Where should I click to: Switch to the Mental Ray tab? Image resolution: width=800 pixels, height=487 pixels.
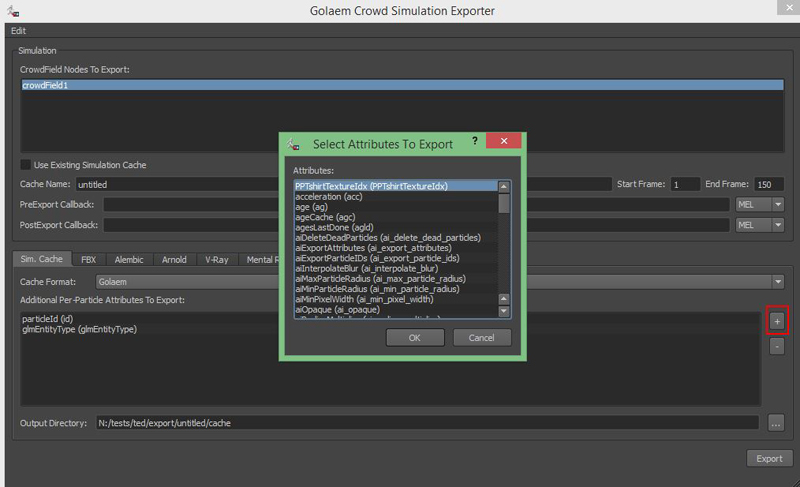[x=260, y=260]
